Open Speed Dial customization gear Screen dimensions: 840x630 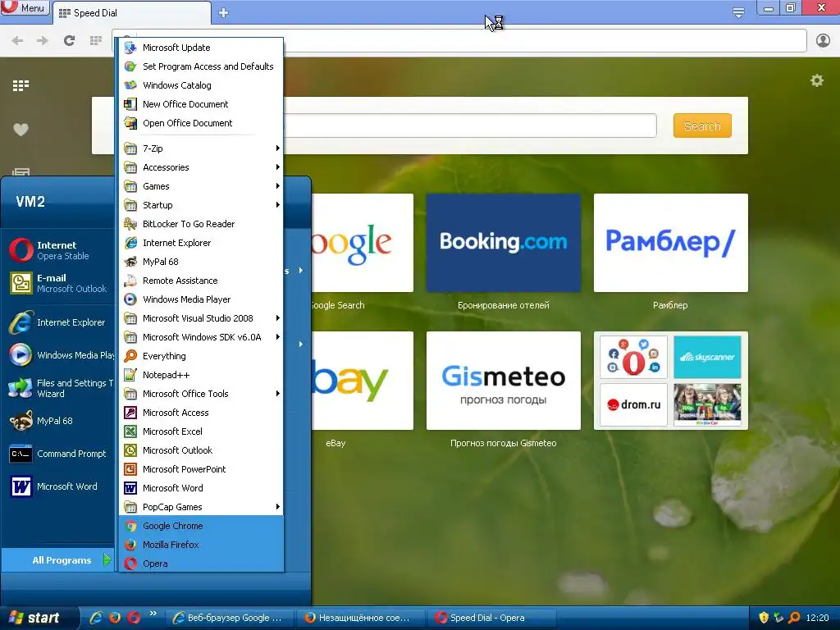(x=817, y=81)
